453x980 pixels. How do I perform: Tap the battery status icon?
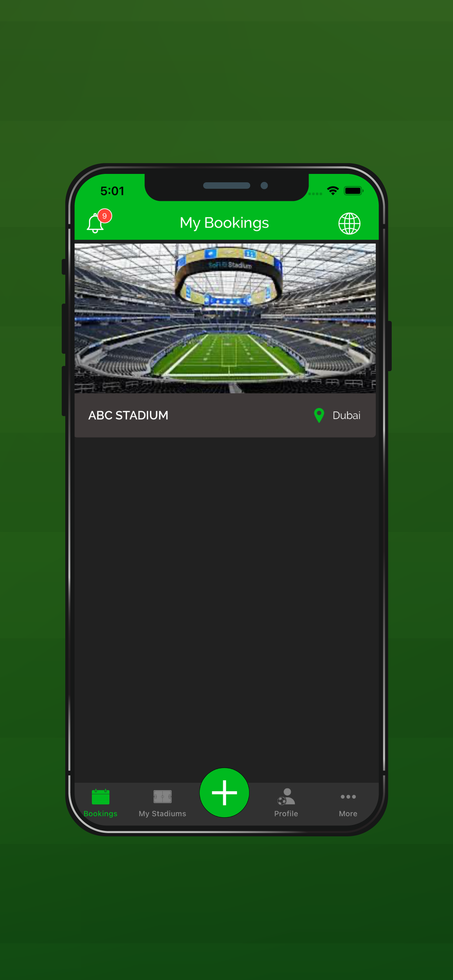click(354, 191)
